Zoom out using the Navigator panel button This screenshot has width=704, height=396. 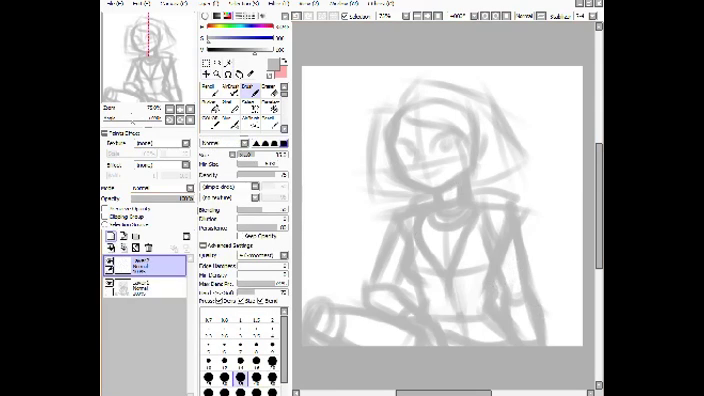(x=170, y=109)
